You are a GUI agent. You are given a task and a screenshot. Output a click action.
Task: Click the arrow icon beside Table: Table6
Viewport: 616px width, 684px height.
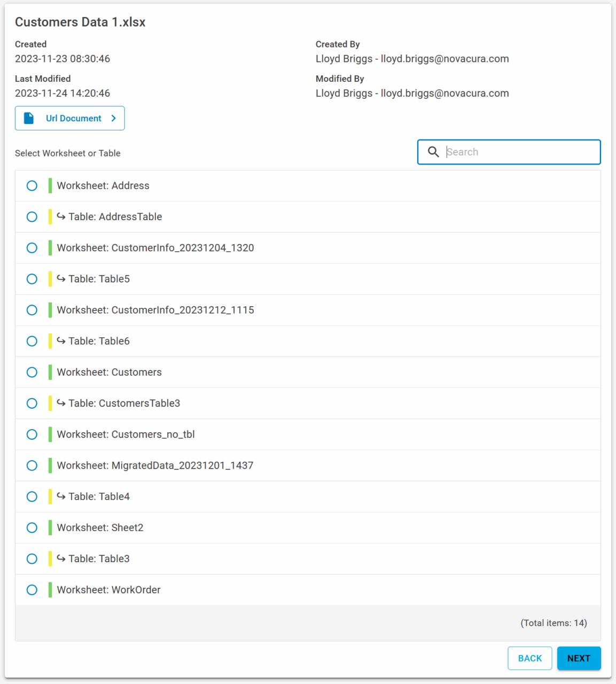61,341
